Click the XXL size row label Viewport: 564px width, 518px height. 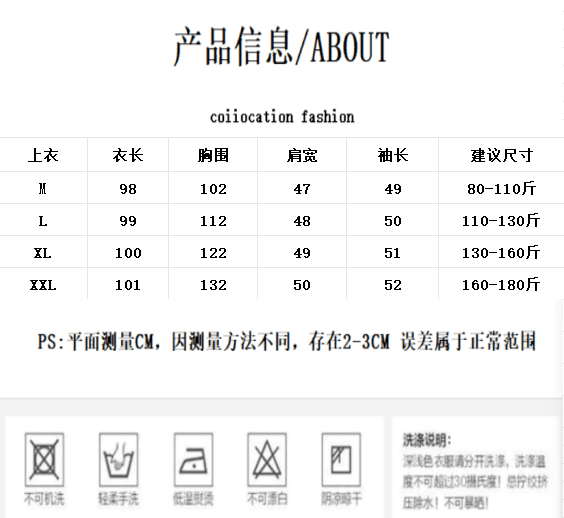coord(43,285)
